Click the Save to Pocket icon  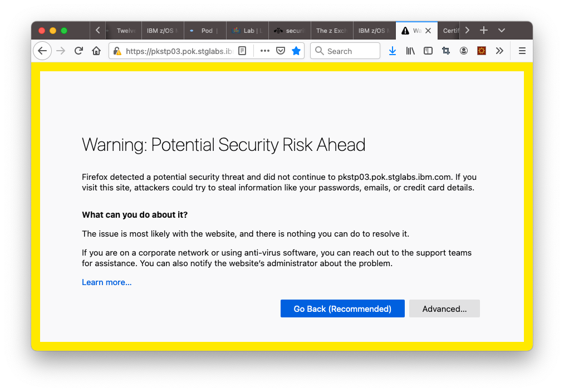[x=281, y=51]
